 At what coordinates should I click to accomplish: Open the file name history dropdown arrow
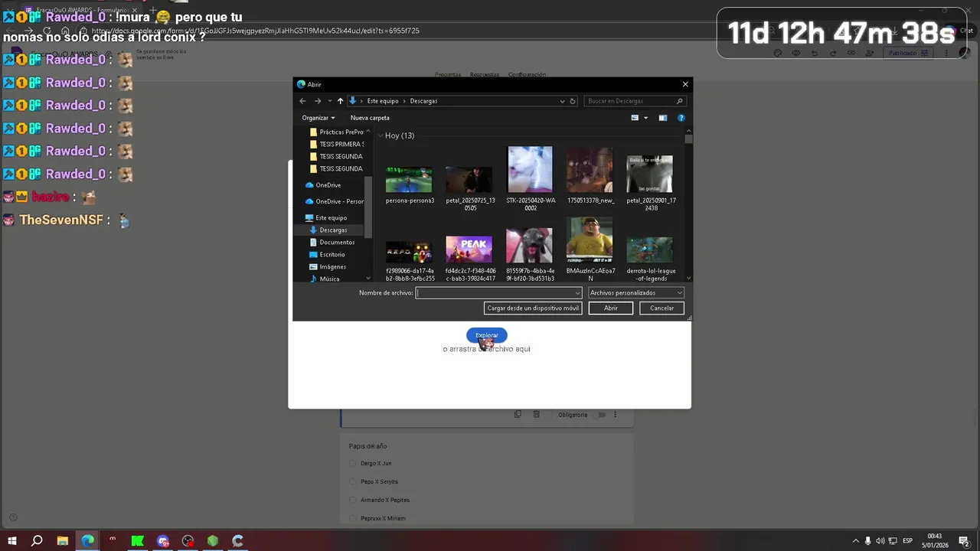tap(577, 293)
